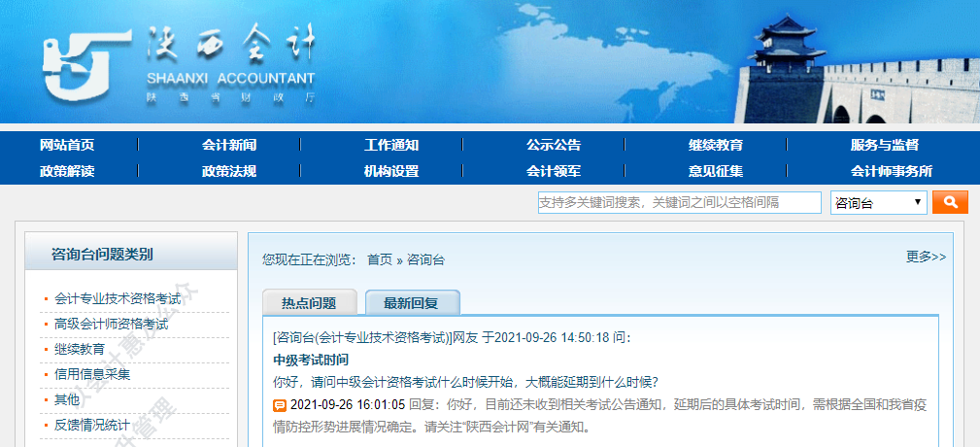The width and height of the screenshot is (980, 447).
Task: Click the keyword search input field
Action: click(x=679, y=203)
